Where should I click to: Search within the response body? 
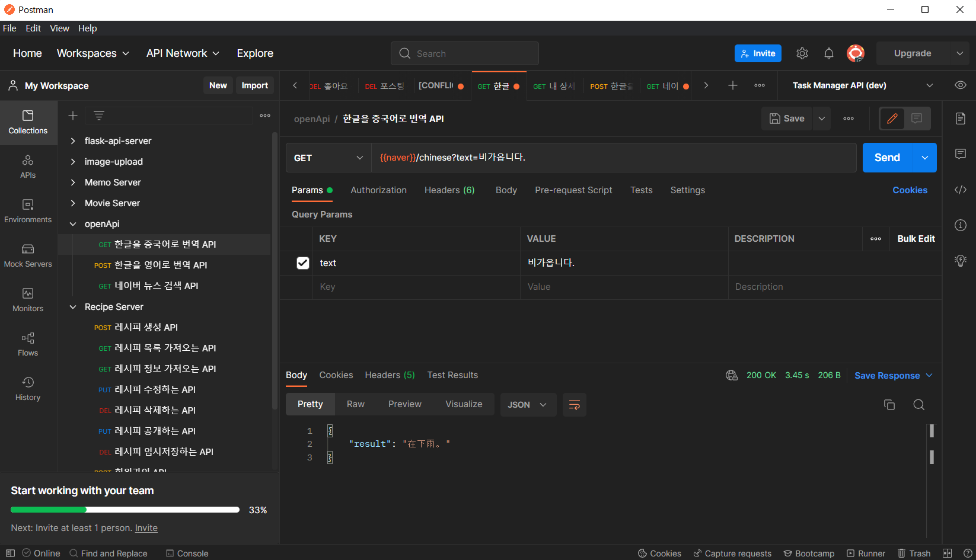919,405
